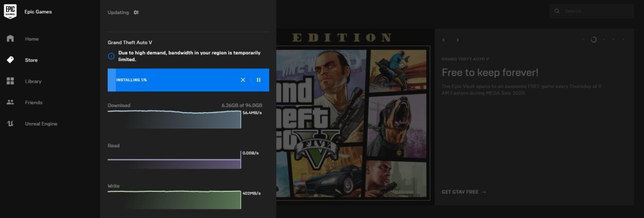Viewport: 644px width, 218px height.
Task: Click the Epic Games title text
Action: point(38,12)
